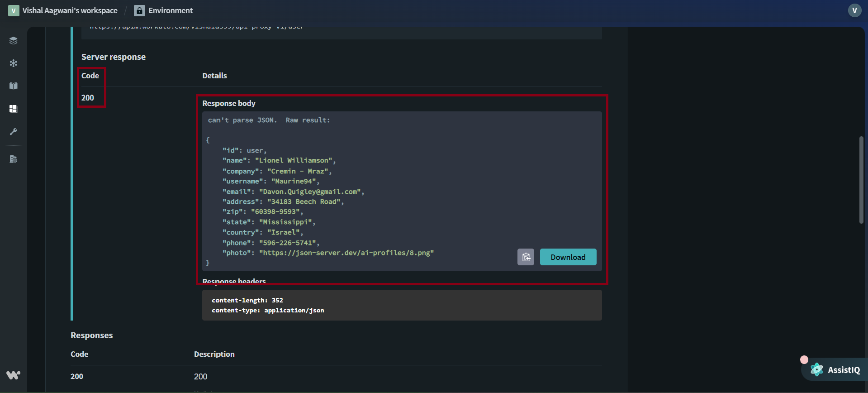Open the layers stack icon in sidebar
Image resolution: width=868 pixels, height=393 pixels.
coord(14,41)
